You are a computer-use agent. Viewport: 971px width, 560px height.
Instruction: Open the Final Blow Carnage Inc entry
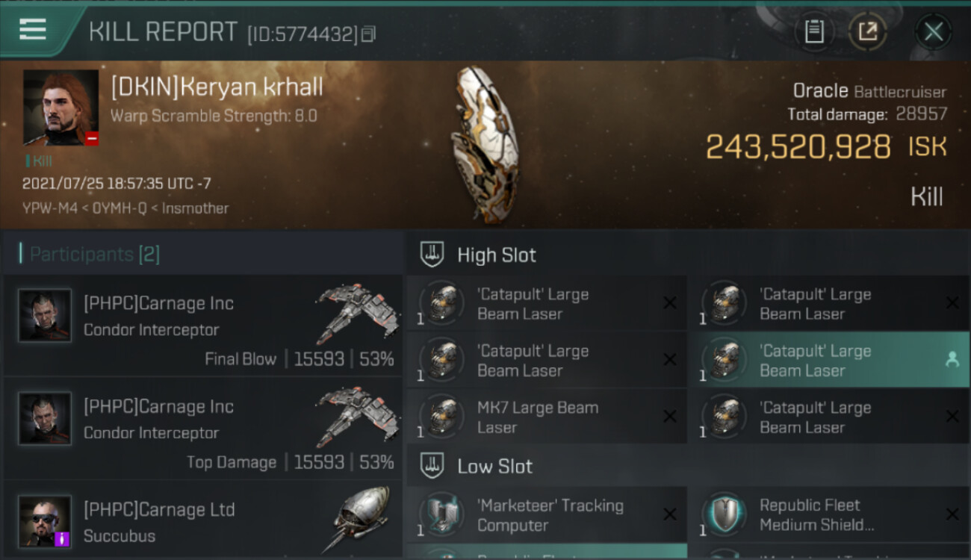click(202, 326)
